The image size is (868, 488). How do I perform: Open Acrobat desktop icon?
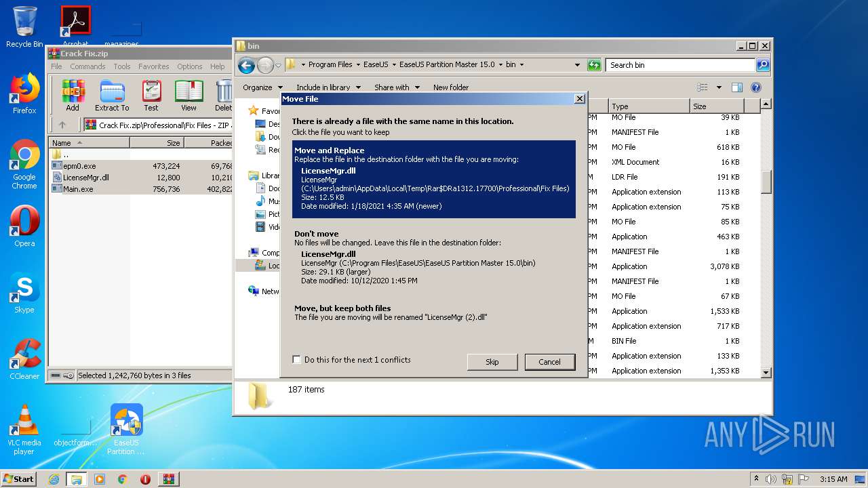point(75,27)
